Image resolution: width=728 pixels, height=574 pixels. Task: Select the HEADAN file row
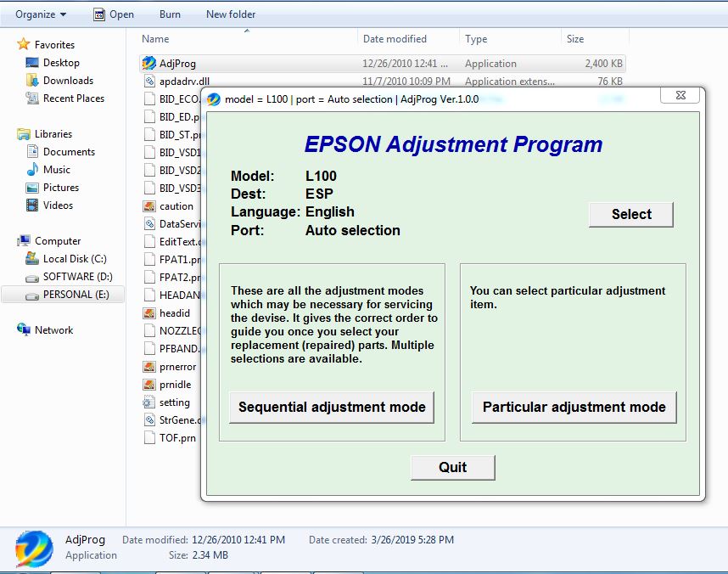coord(171,295)
